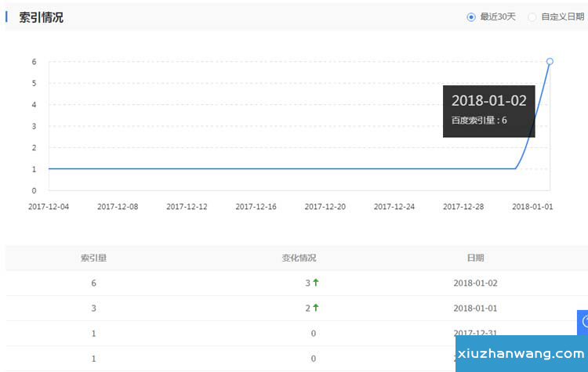
Task: Click the 索引情况 section heading
Action: (41, 17)
